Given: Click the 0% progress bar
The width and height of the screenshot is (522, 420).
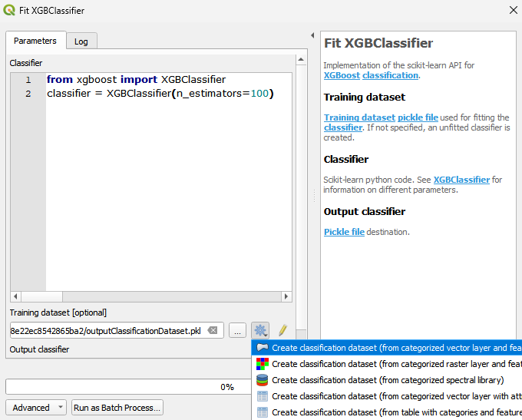Looking at the screenshot, I should coord(128,387).
